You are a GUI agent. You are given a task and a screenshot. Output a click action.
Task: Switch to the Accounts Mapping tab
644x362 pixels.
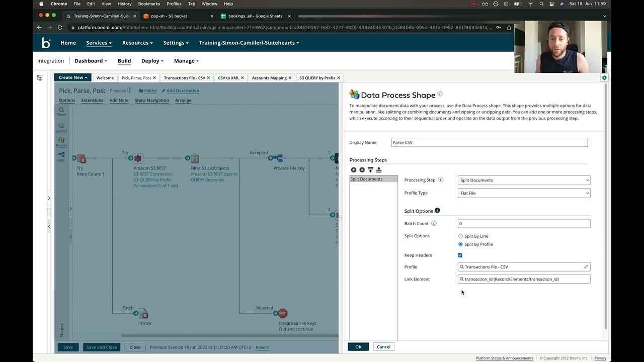coord(269,78)
